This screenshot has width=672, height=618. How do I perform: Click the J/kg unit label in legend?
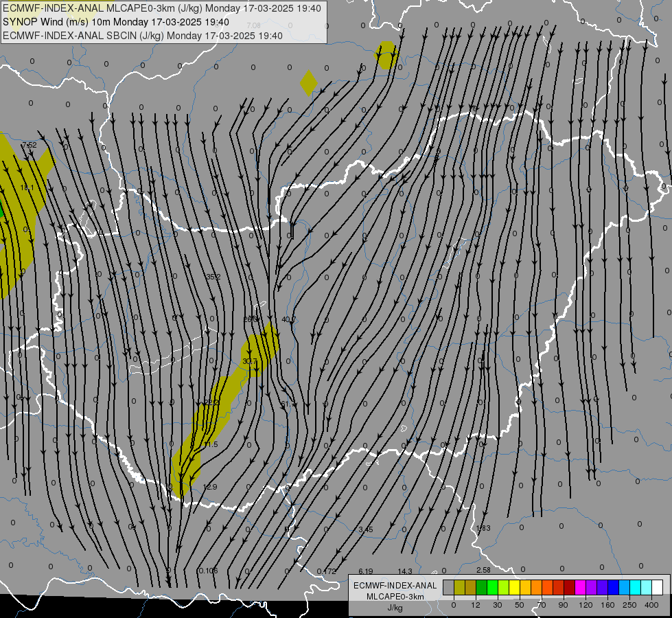tap(395, 608)
